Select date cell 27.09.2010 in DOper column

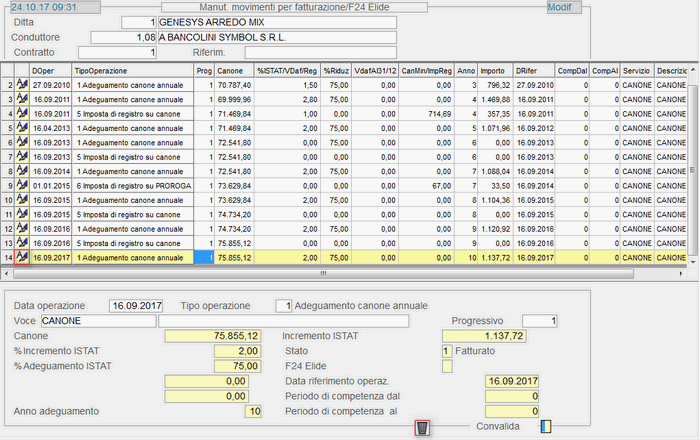tap(50, 85)
